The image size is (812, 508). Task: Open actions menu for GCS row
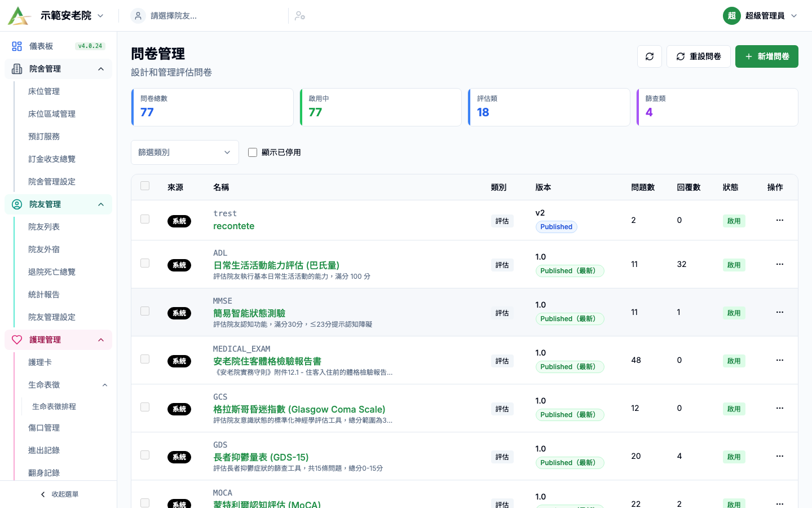780,408
